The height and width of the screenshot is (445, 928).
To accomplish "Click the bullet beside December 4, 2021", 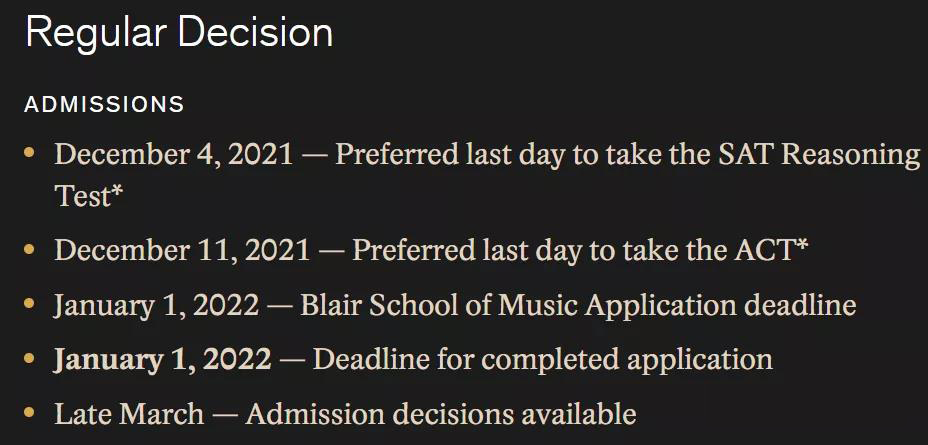I will coord(29,153).
